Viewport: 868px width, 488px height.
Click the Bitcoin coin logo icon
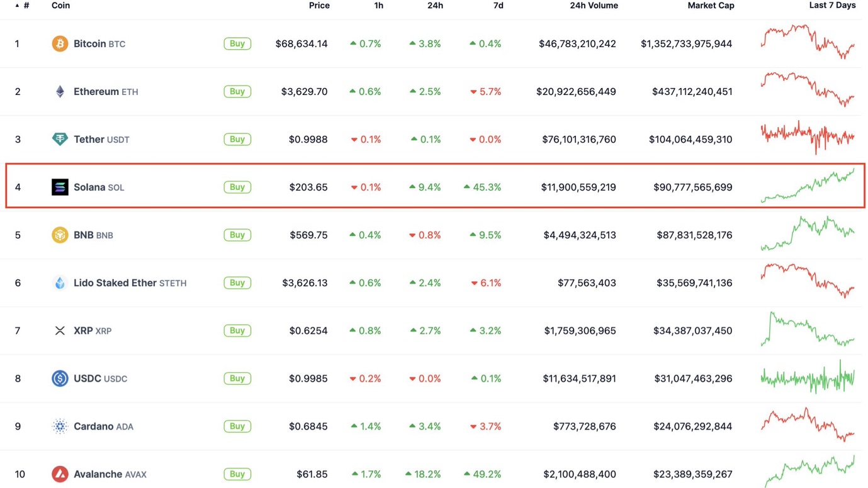pos(60,44)
